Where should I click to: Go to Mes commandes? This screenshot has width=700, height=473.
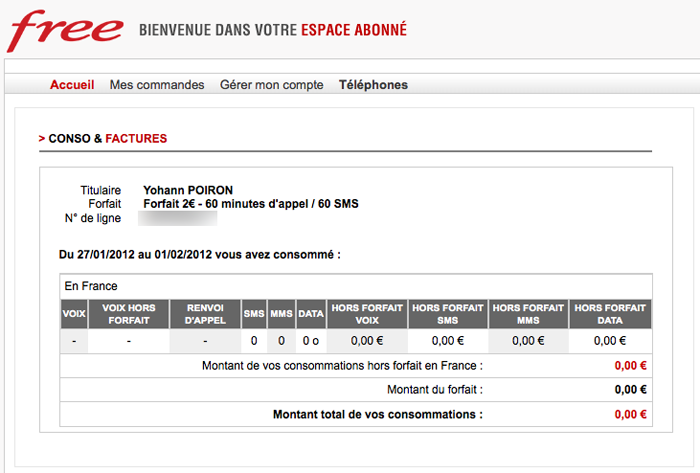click(157, 85)
